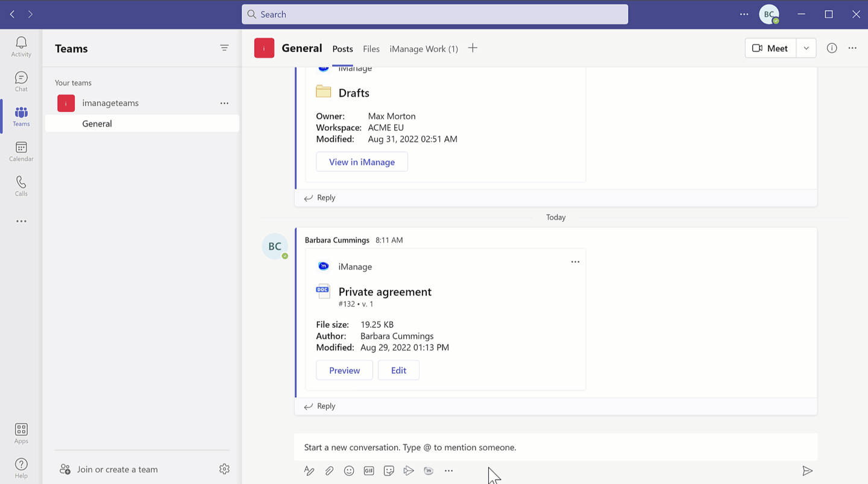
Task: Expand the Meet button dropdown
Action: pyautogui.click(x=806, y=48)
